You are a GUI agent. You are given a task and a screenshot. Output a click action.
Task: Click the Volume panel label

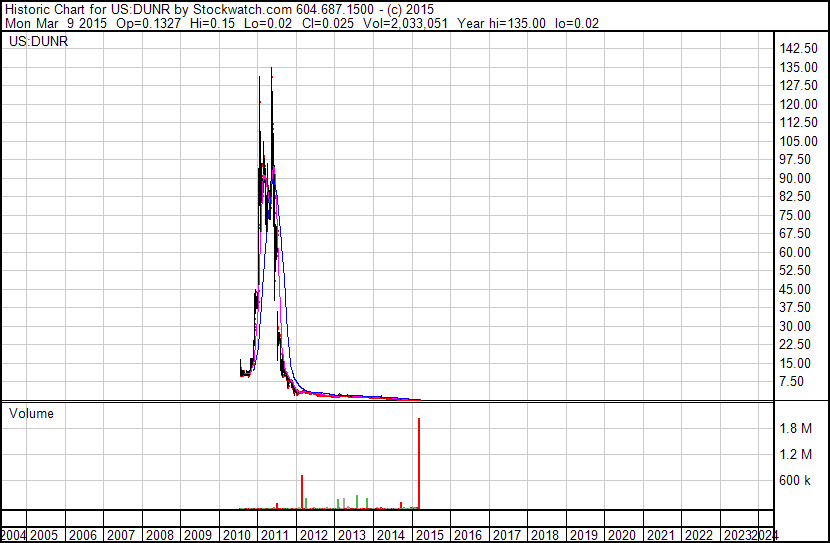coord(31,413)
